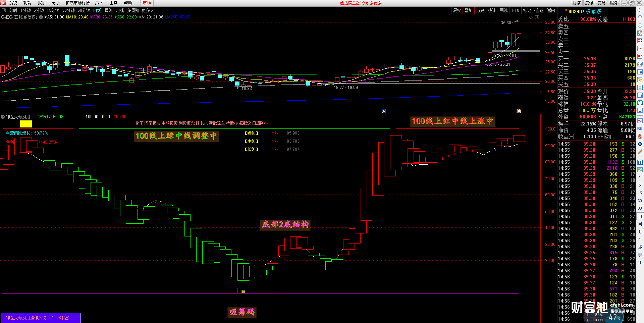Open the 扩展市场行情 menu
644x323 pixels.
78,3
